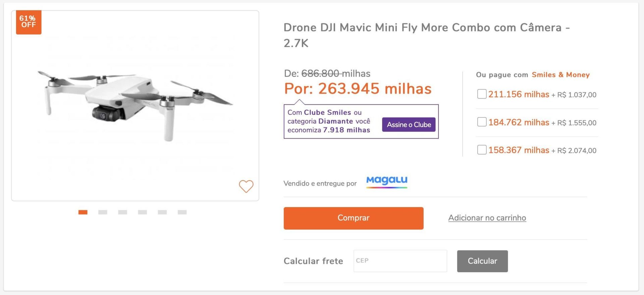Open the Magalu seller logo
The height and width of the screenshot is (295, 644).
coord(387,182)
